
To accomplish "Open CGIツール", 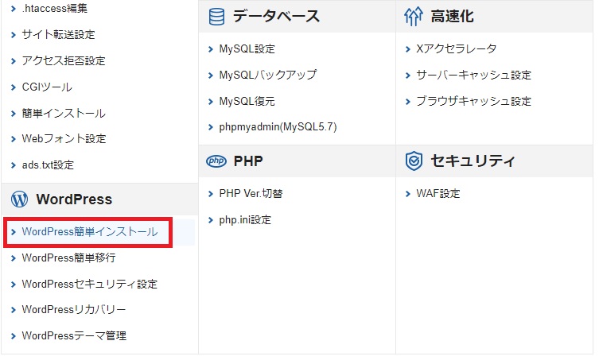I will click(47, 87).
